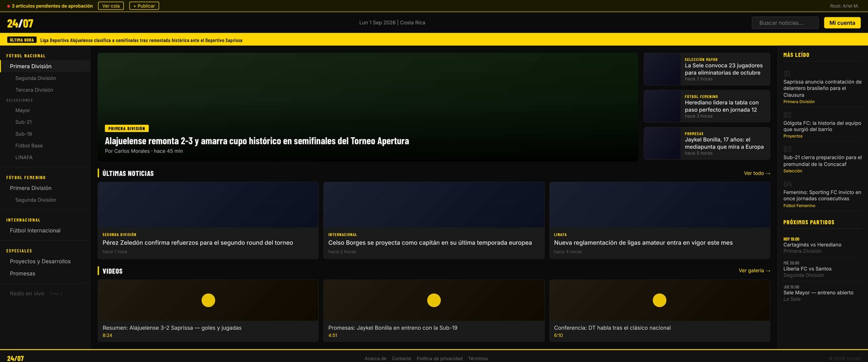Focus the Buscar noticias search field
This screenshot has height=362, width=868.
click(785, 23)
